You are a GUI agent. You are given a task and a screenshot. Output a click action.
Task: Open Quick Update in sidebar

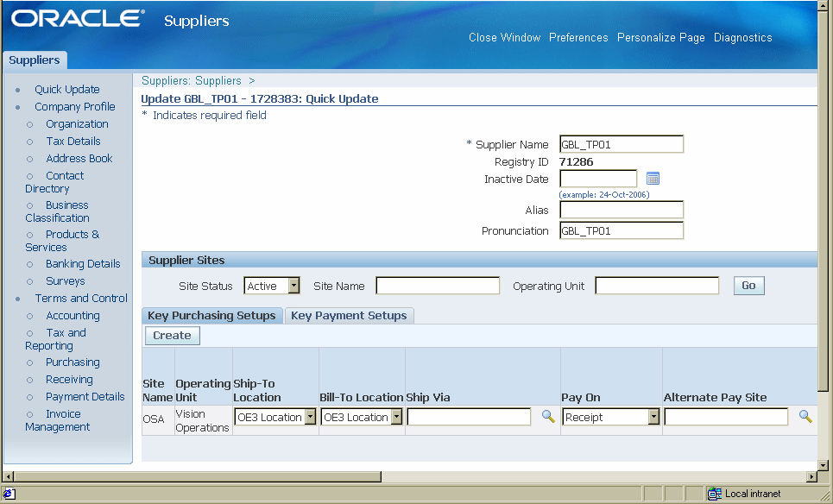[x=67, y=89]
